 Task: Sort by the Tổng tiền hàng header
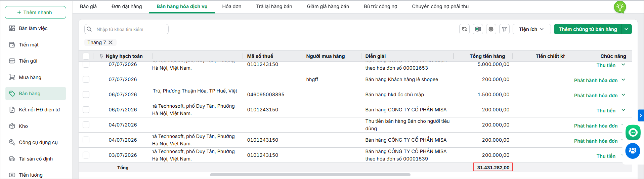pos(487,56)
